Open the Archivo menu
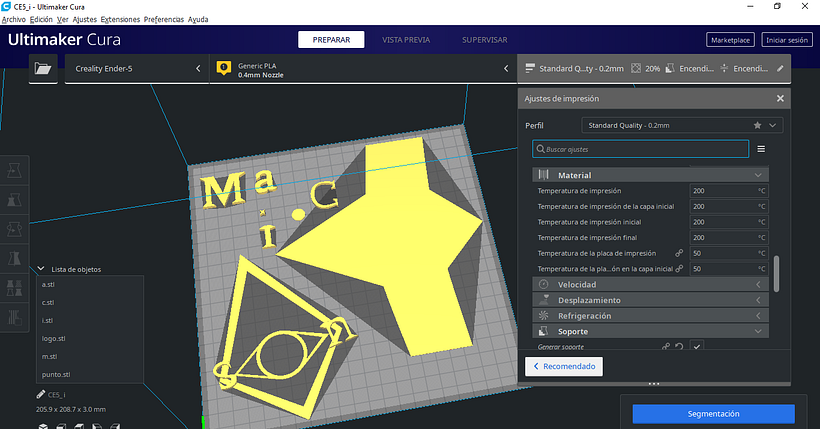Viewport: 820px width, 429px height. pos(14,19)
